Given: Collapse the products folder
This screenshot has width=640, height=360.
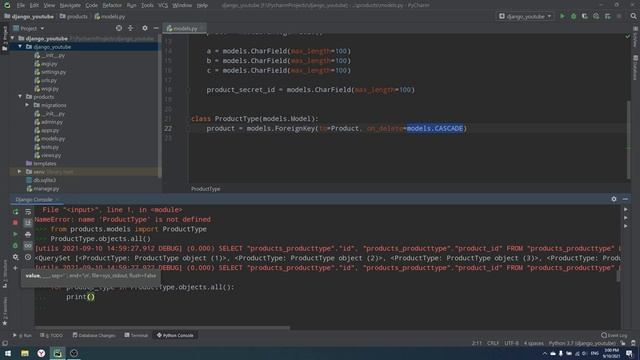Looking at the screenshot, I should coord(20,96).
